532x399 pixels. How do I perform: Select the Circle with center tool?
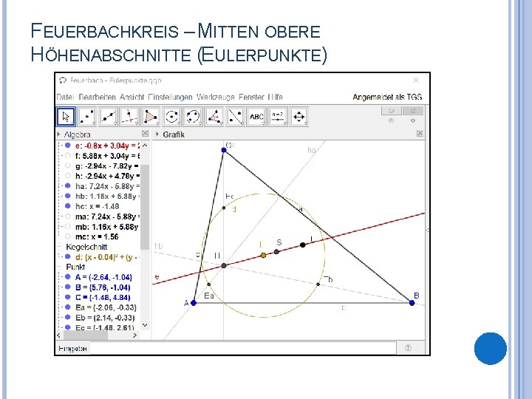click(x=171, y=117)
